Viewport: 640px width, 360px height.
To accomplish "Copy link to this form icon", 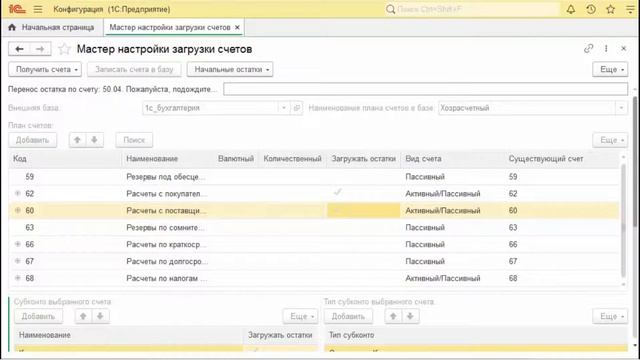I will 588,49.
